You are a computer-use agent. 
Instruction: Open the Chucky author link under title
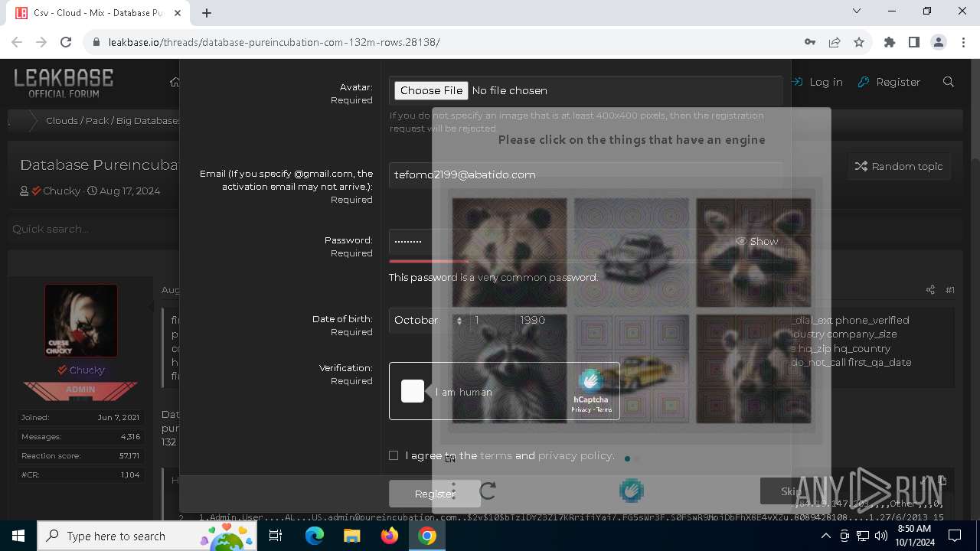point(62,191)
